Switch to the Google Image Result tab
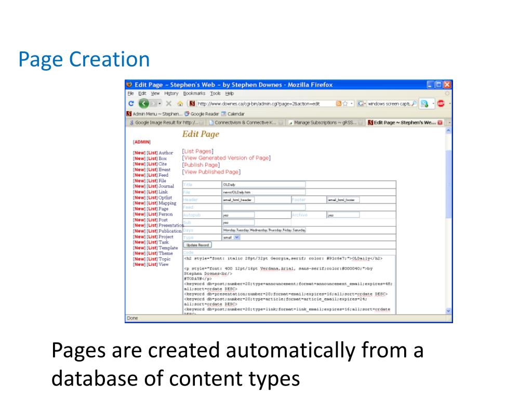This screenshot has height=399, width=532. [x=166, y=123]
